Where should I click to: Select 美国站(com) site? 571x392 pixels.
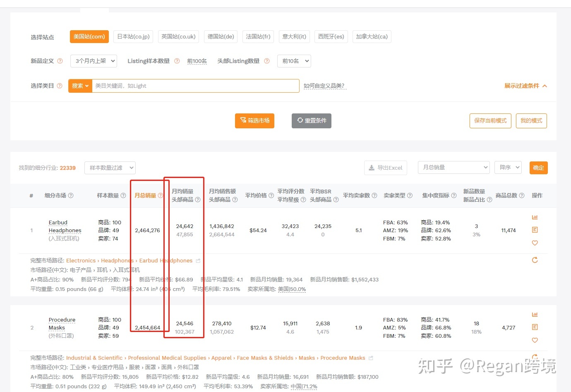click(89, 36)
